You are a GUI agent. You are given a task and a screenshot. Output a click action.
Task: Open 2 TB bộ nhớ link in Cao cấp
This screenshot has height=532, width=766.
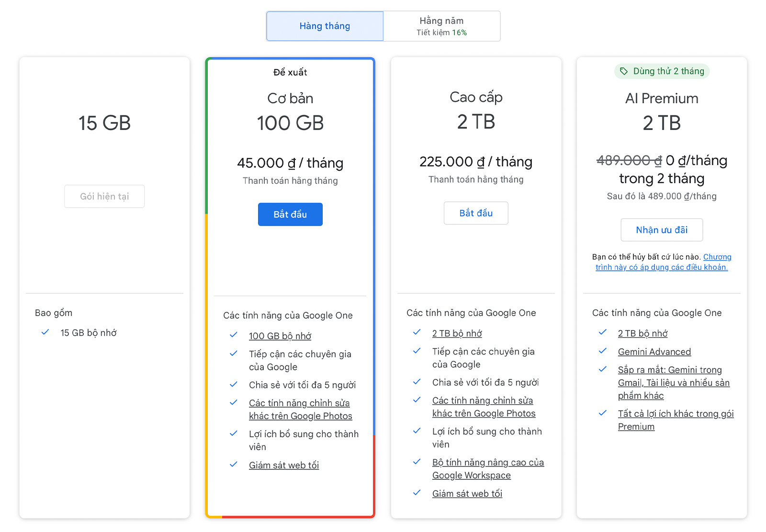point(457,333)
